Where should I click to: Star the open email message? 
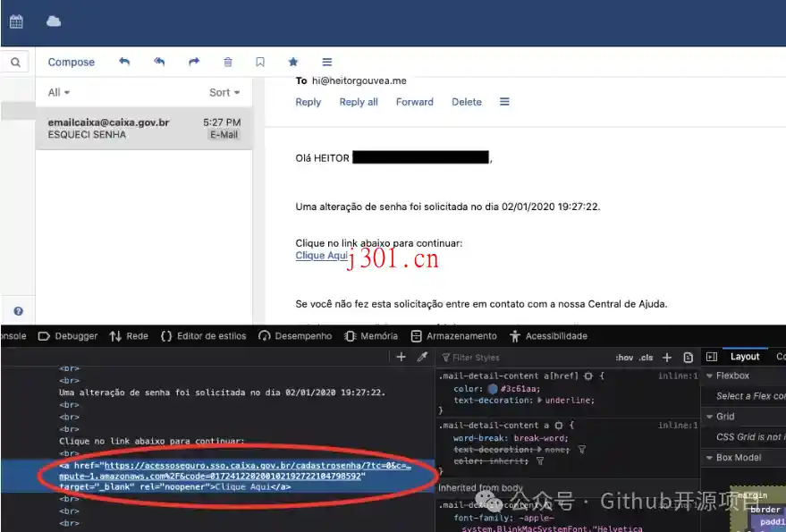point(293,62)
